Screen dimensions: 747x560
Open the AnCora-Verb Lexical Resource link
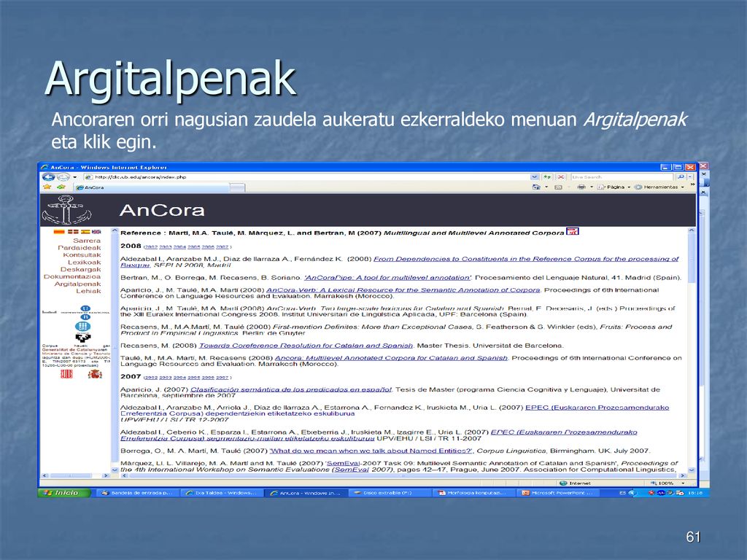(403, 290)
